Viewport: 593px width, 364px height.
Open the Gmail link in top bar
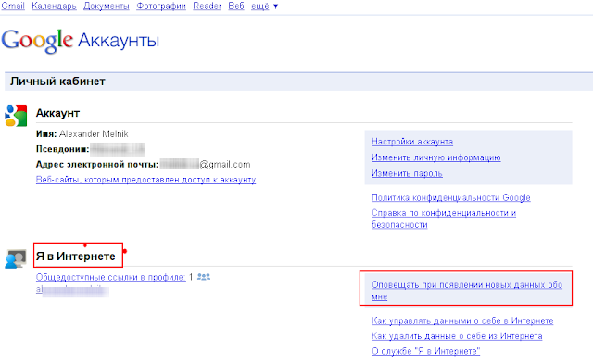13,6
